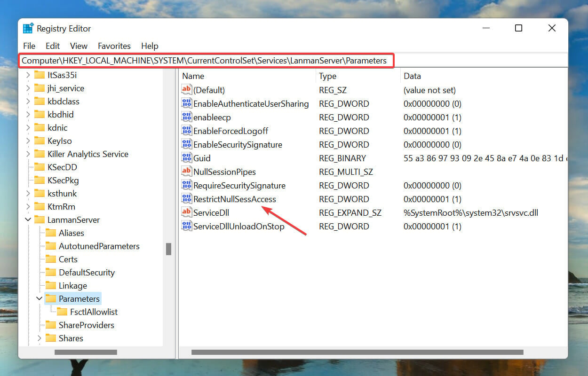588x376 pixels.
Task: Select the FsctlAllowlist folder icon
Action: pyautogui.click(x=62, y=312)
